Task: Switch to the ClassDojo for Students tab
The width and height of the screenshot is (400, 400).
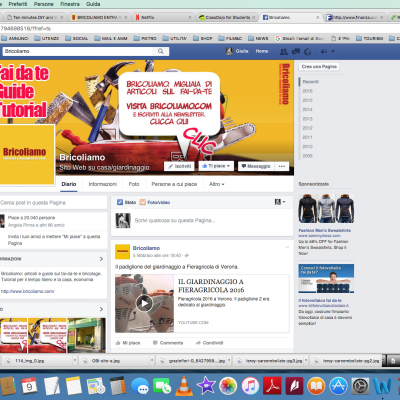Action: point(227,17)
